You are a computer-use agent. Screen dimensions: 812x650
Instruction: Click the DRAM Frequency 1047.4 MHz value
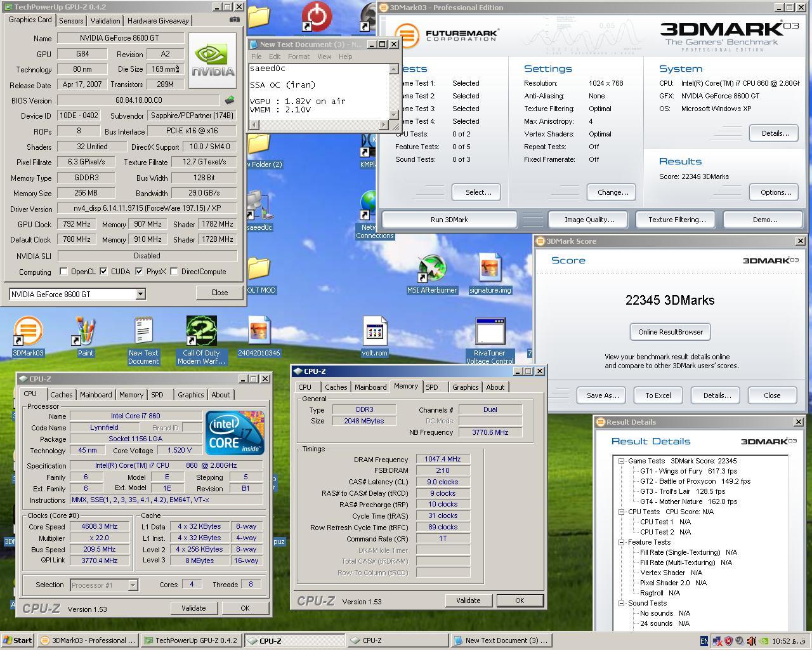[x=443, y=459]
